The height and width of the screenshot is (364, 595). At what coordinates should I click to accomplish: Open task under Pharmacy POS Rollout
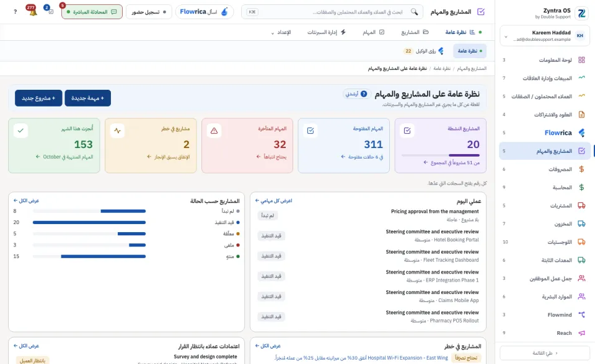[432, 313]
